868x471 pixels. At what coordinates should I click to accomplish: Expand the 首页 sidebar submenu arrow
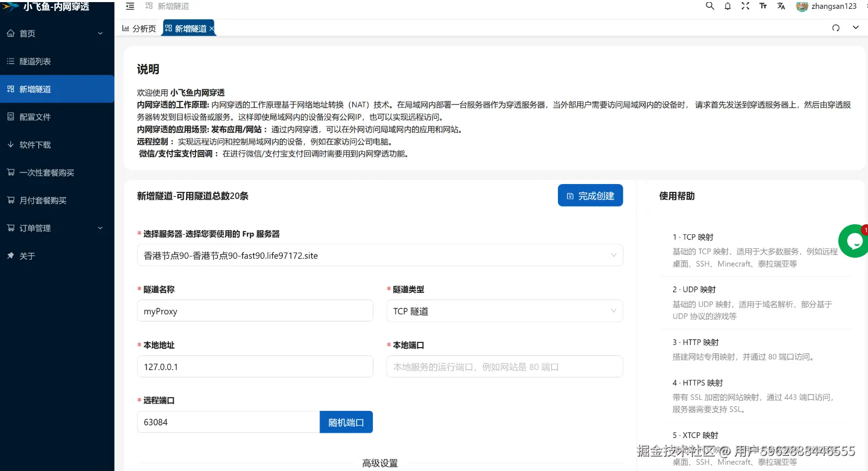(100, 33)
